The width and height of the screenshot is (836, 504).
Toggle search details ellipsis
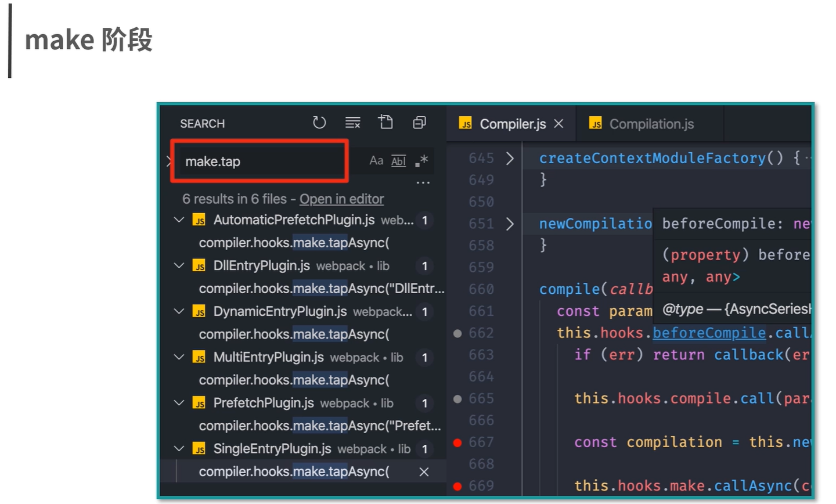pyautogui.click(x=423, y=183)
